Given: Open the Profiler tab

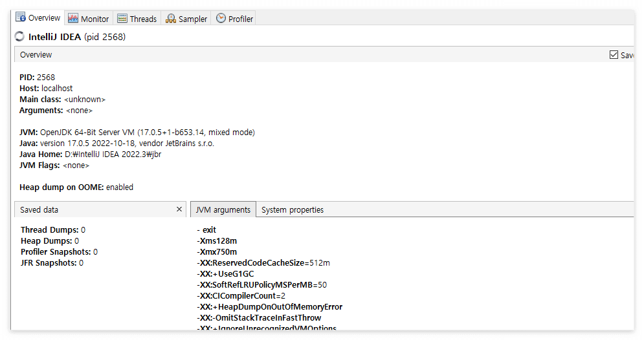Looking at the screenshot, I should 234,19.
